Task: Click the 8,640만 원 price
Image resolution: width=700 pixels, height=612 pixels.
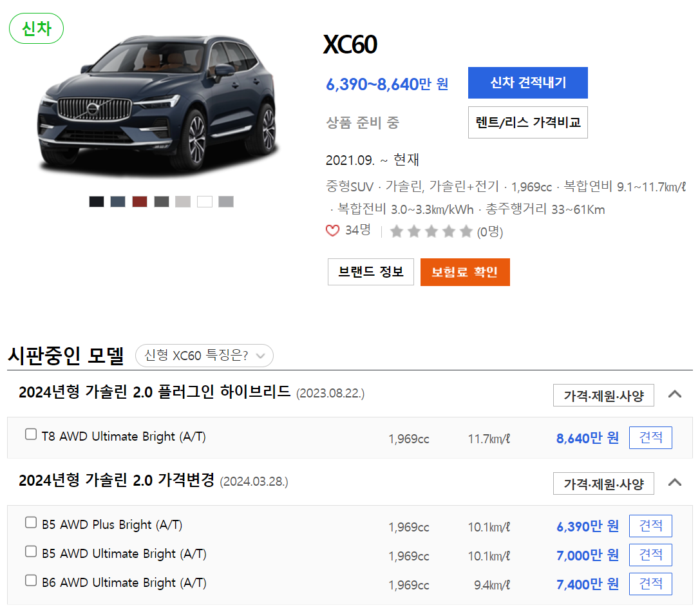Action: [587, 438]
